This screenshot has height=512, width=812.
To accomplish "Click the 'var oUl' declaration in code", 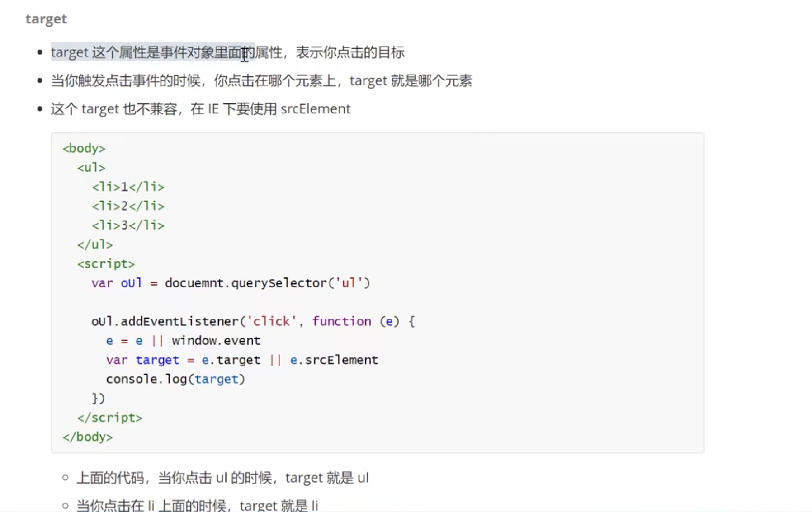I will [117, 283].
